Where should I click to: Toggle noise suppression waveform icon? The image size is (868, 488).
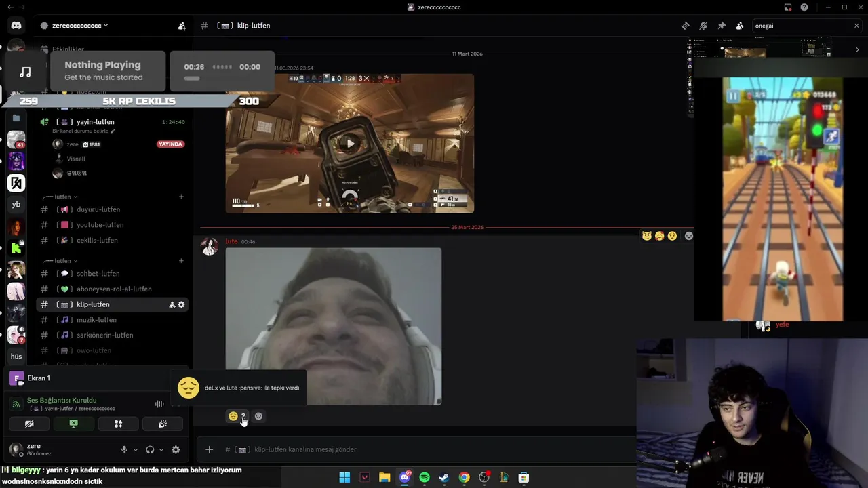tap(159, 404)
